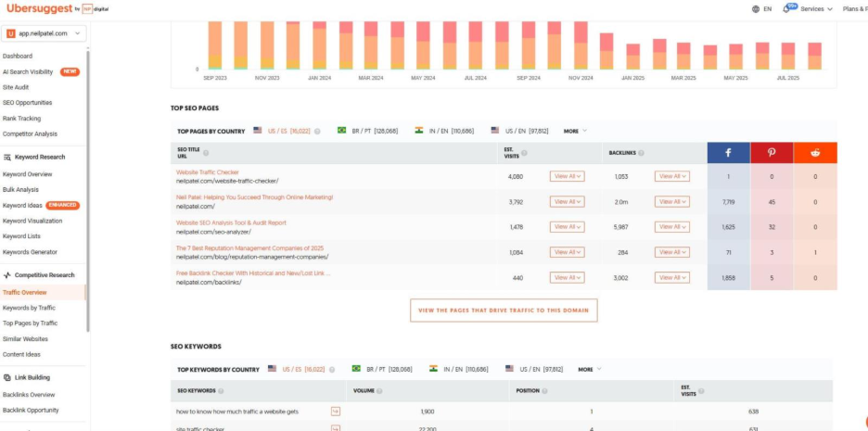
Task: Click the Reddit shares column icon
Action: click(815, 153)
